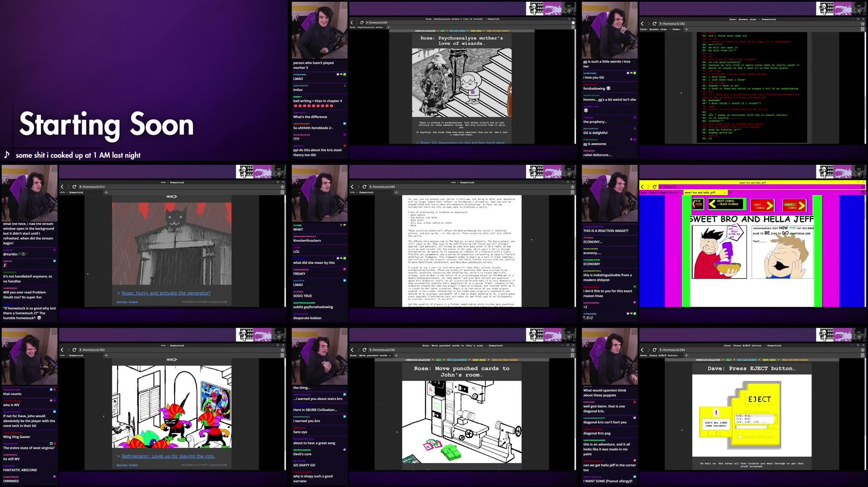The height and width of the screenshot is (487, 868).
Task: Click the red NEXT COMIC button
Action: [x=762, y=205]
